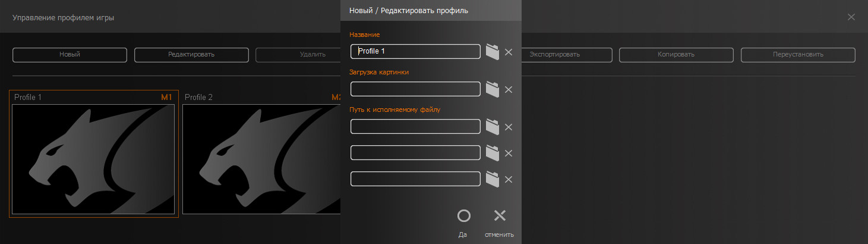Confirm with the Да circle icon

pos(463,215)
